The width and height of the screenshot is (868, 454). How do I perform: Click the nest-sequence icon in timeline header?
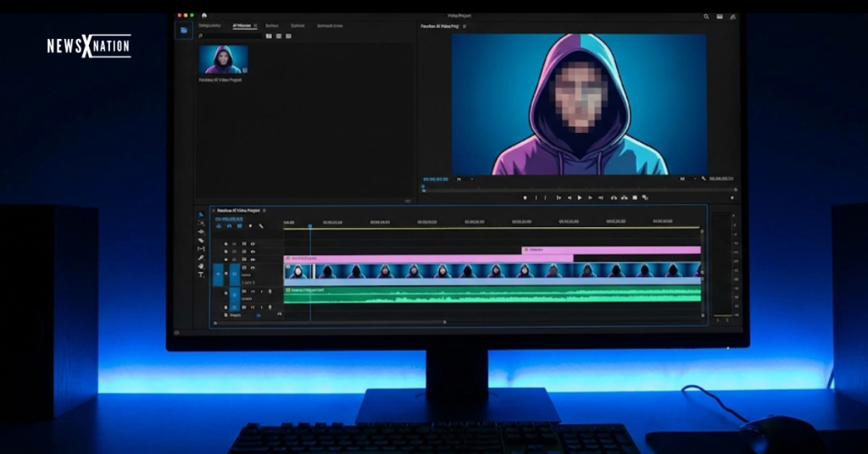(219, 226)
